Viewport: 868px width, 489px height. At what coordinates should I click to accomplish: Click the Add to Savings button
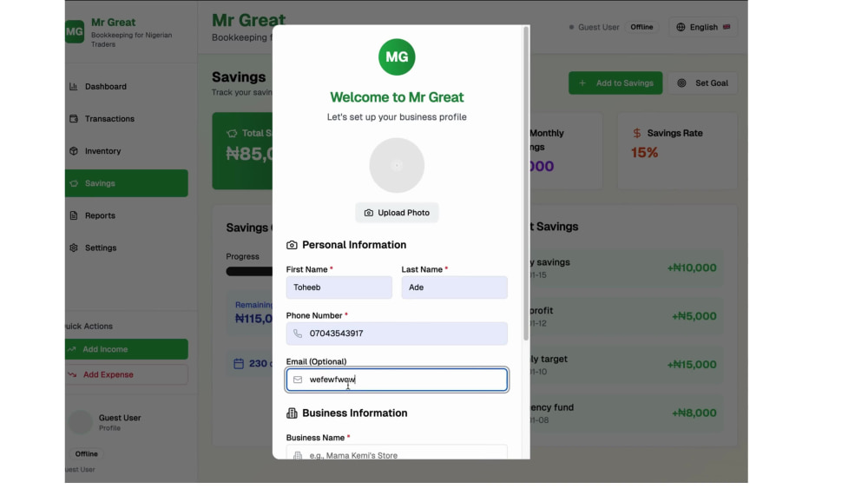coord(615,83)
